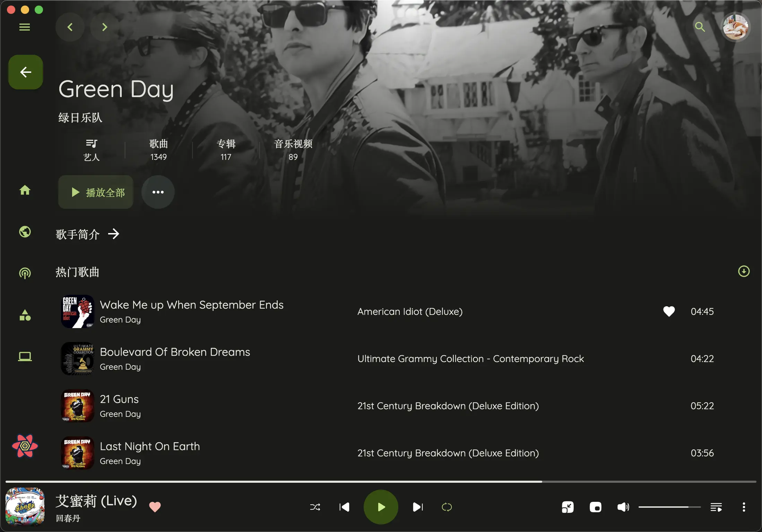Open the hamburger menu icon
The width and height of the screenshot is (762, 532).
(x=24, y=27)
